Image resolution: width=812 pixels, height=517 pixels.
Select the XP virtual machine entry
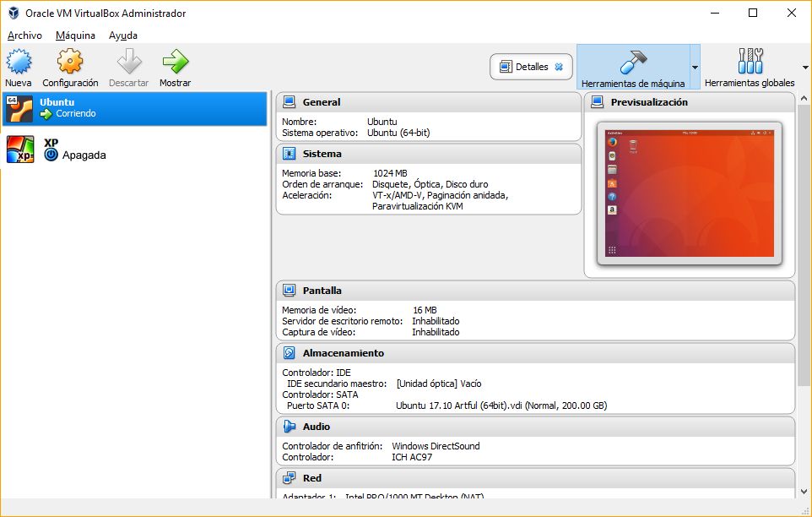click(135, 150)
